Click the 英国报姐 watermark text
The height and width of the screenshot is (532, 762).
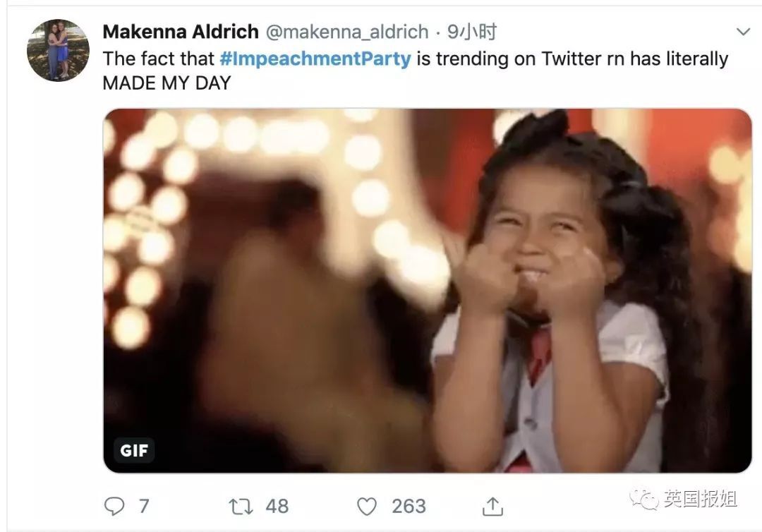[700, 499]
